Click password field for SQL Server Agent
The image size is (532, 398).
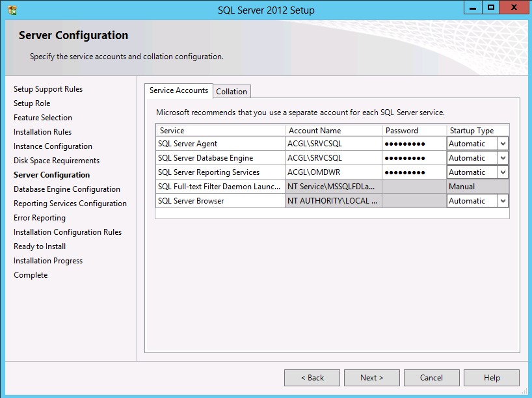point(414,144)
